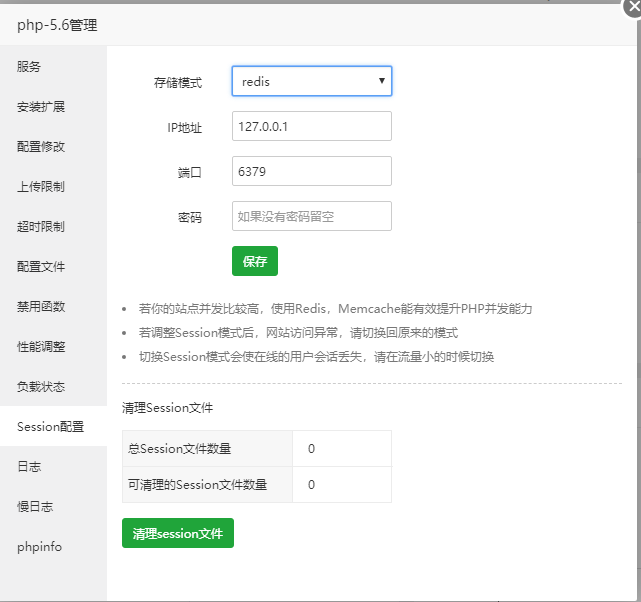Click the 0 value beside 总Session文件数量
This screenshot has width=641, height=602.
(311, 448)
